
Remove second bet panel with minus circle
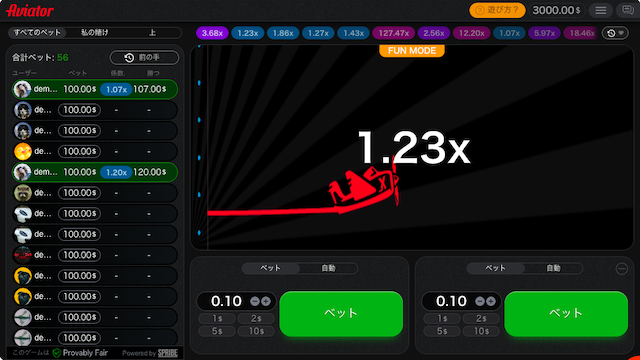click(x=622, y=269)
